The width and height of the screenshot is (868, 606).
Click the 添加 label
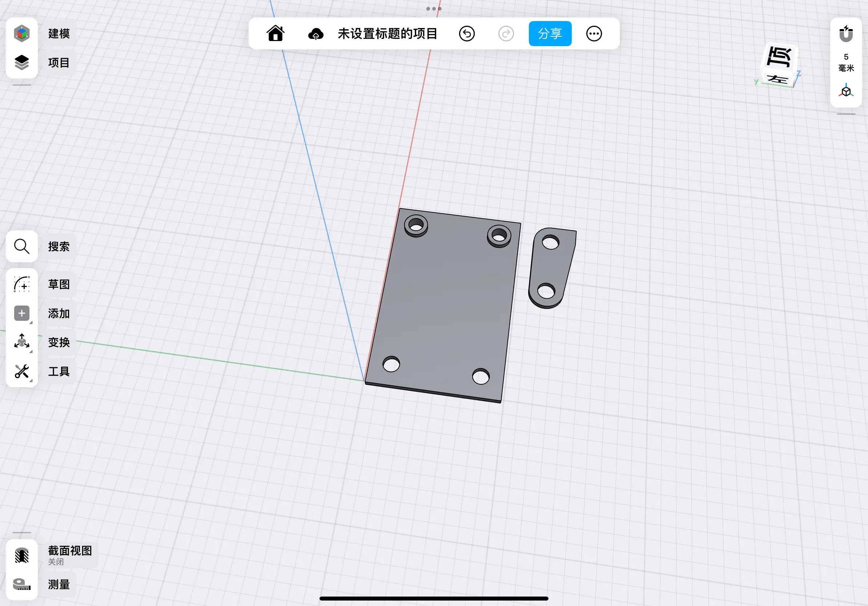59,313
